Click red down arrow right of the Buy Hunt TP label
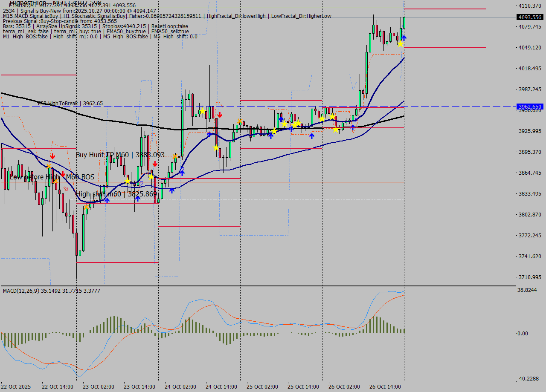546x392 pixels. [155, 164]
